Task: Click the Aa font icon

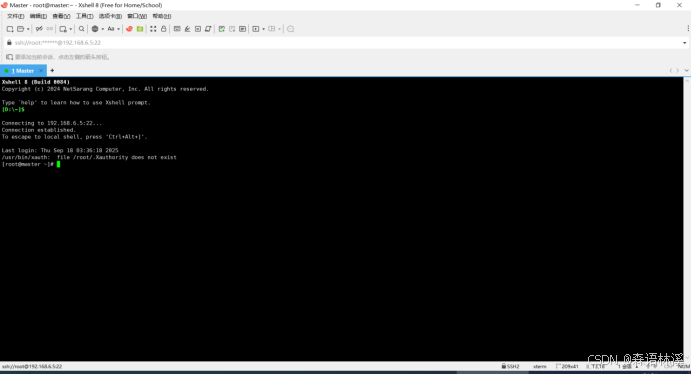Action: point(111,29)
